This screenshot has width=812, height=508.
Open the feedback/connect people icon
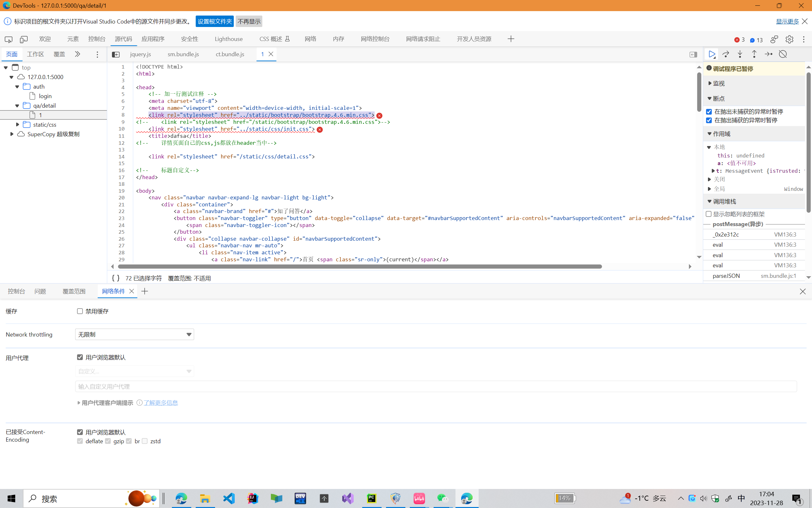pos(774,39)
